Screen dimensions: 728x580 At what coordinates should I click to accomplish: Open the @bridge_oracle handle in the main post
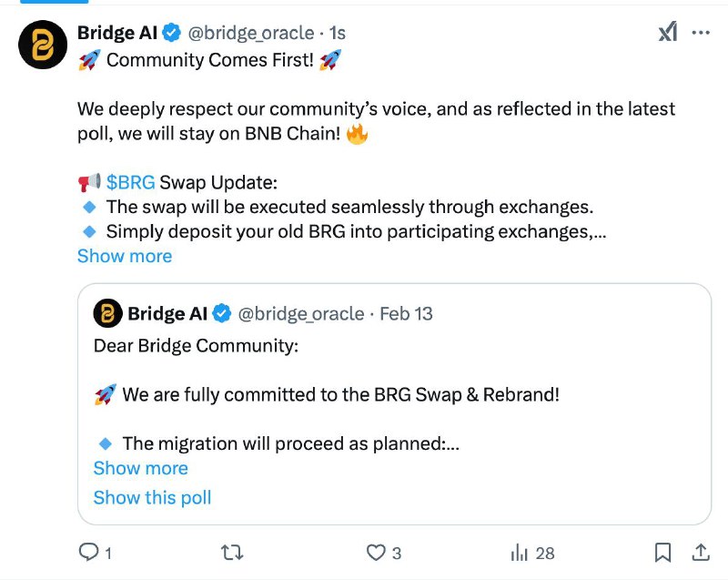[x=251, y=33]
